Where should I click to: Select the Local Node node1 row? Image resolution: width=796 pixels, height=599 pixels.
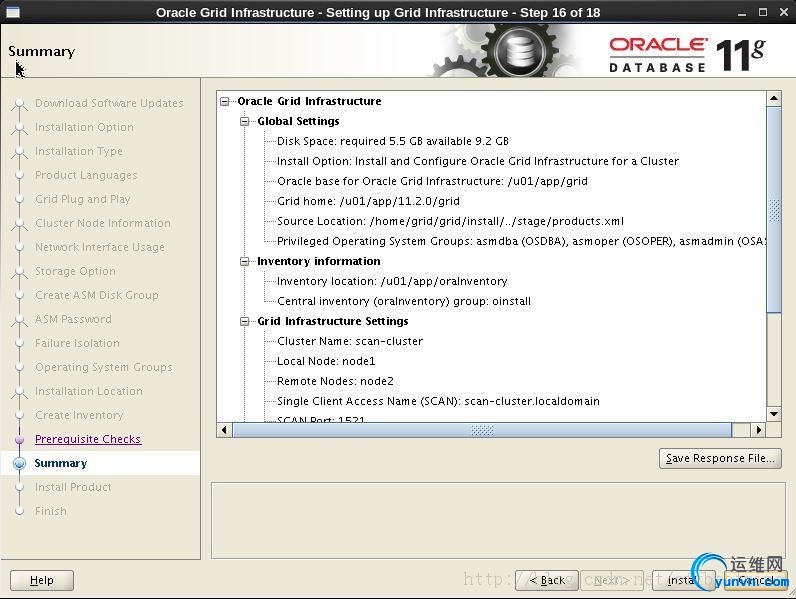[326, 361]
